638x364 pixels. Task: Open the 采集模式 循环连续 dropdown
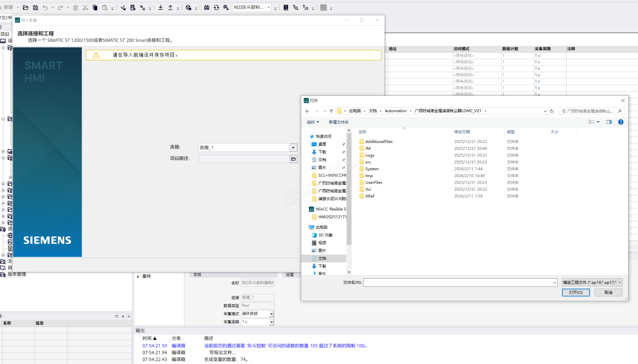[272, 314]
